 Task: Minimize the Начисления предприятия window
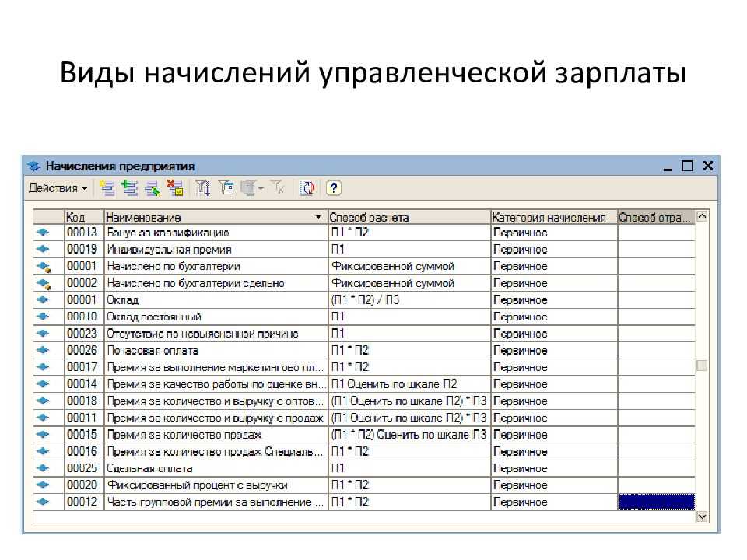[x=668, y=166]
